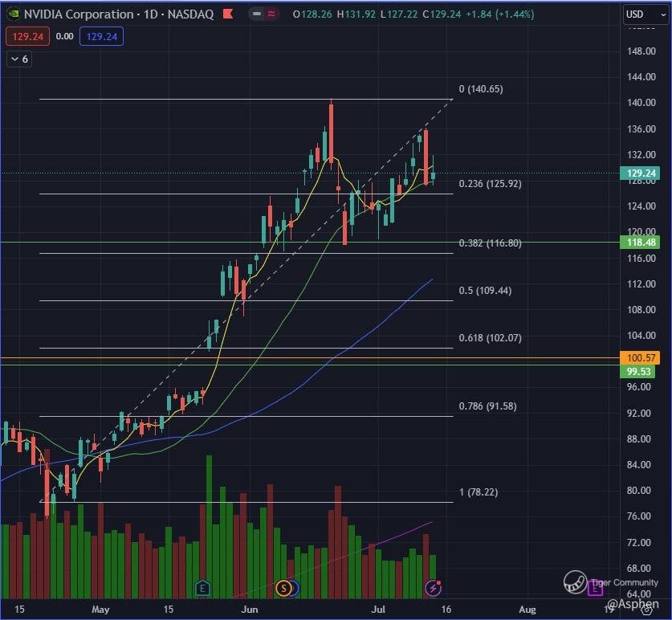
Task: Click the close value C129.24
Action: tap(442, 14)
